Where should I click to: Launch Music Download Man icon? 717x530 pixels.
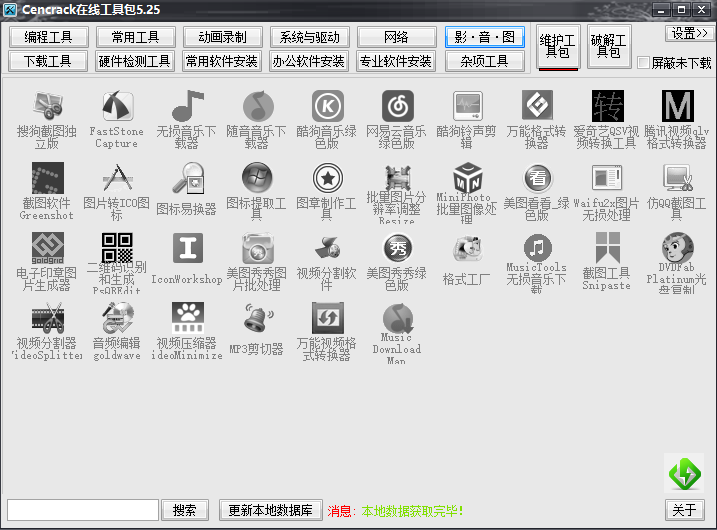coord(397,318)
